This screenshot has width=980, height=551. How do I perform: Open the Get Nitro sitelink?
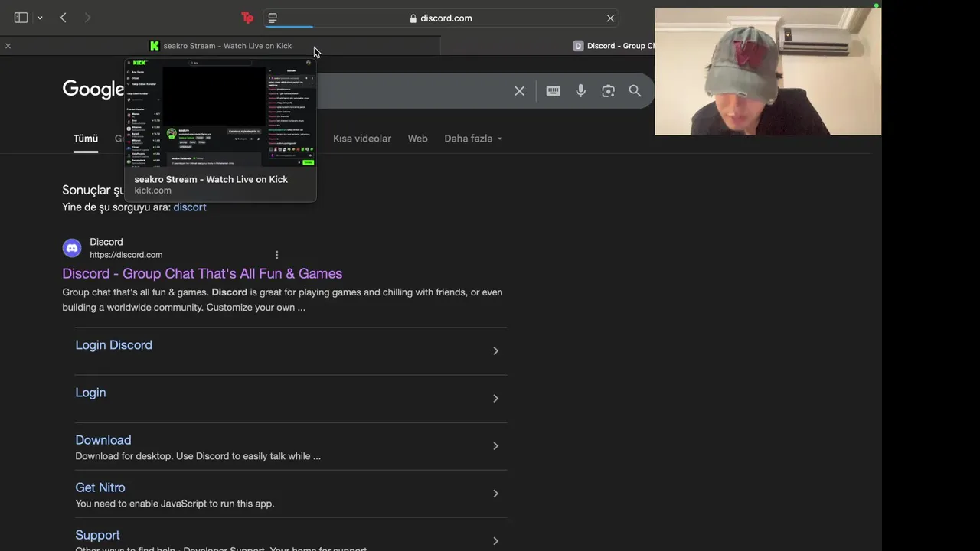[100, 487]
